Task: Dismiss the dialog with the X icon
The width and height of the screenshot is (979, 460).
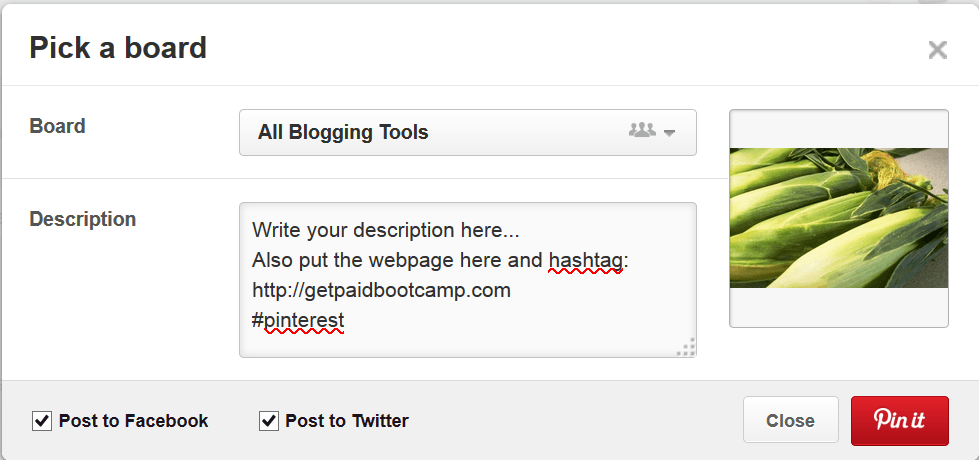Action: click(937, 50)
